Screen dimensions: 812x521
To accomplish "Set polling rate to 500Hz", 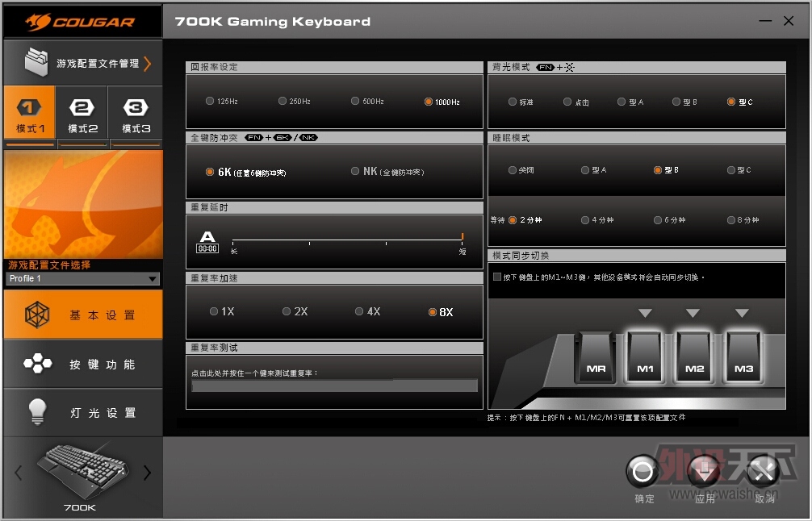I will tap(355, 102).
